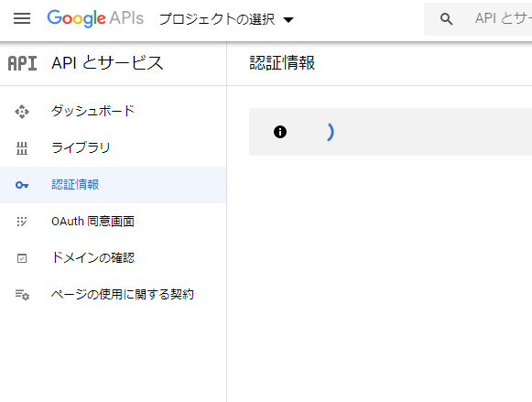
Task: Open ドメインの確認 menu item
Action: 113,258
